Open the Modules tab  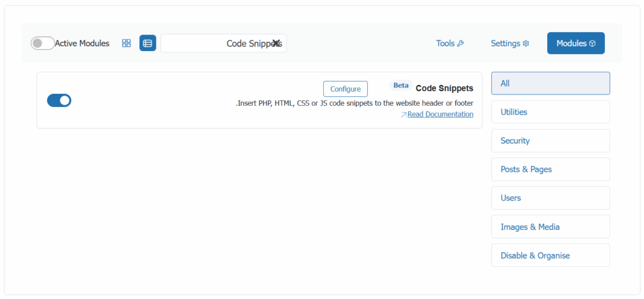point(576,43)
